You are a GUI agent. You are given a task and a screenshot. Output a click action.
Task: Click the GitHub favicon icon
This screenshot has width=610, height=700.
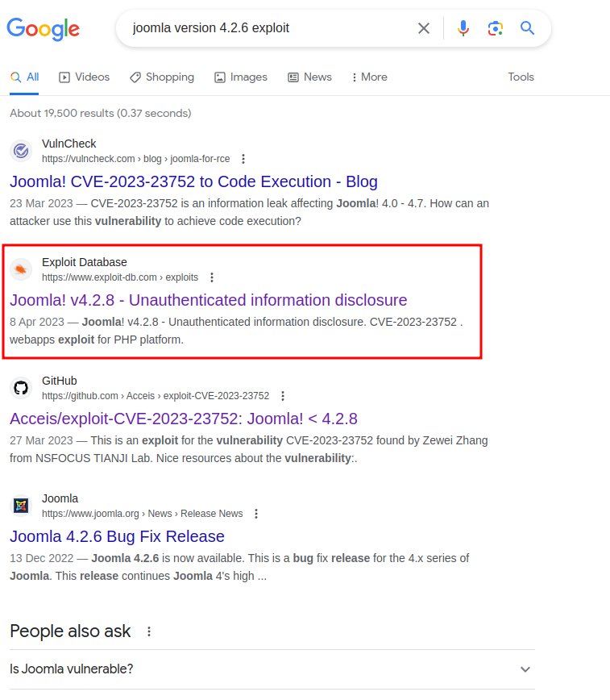coord(21,388)
